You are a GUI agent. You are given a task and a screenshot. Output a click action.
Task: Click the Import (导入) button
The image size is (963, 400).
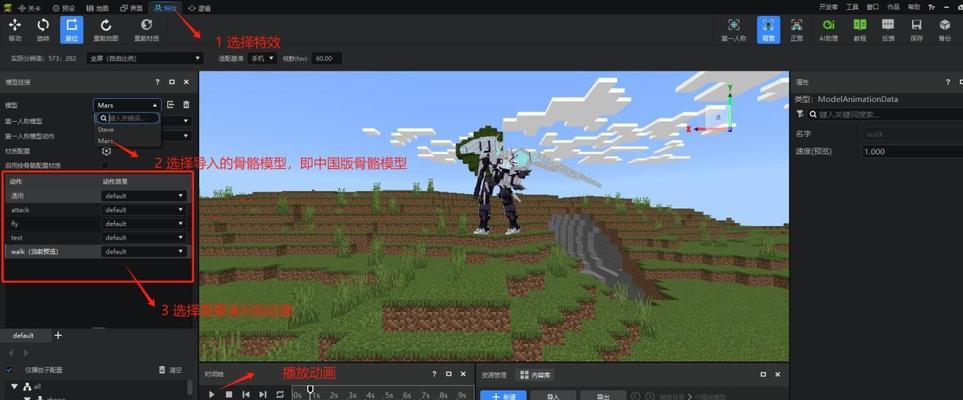pyautogui.click(x=553, y=395)
